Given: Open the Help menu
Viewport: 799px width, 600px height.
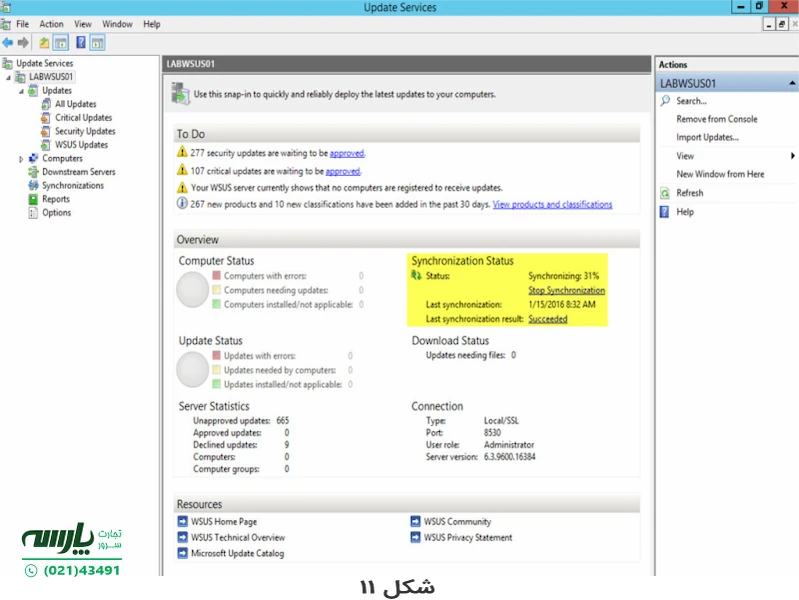Looking at the screenshot, I should (151, 24).
